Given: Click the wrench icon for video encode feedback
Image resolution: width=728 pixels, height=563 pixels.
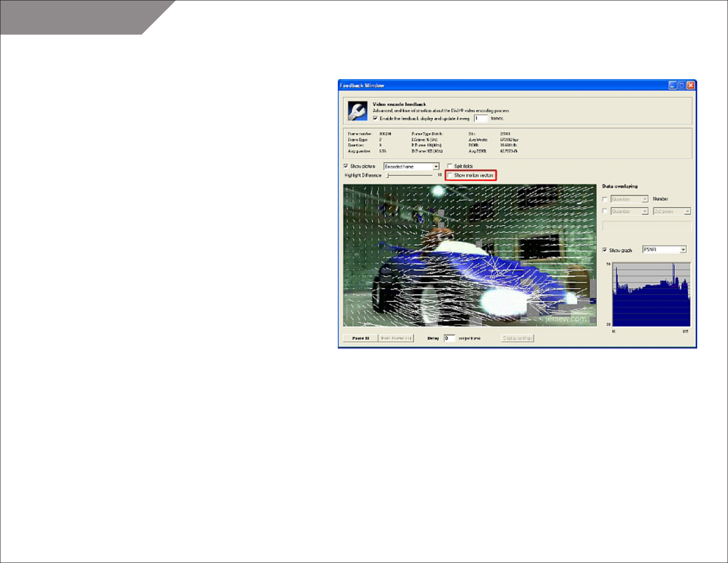Looking at the screenshot, I should pyautogui.click(x=357, y=111).
